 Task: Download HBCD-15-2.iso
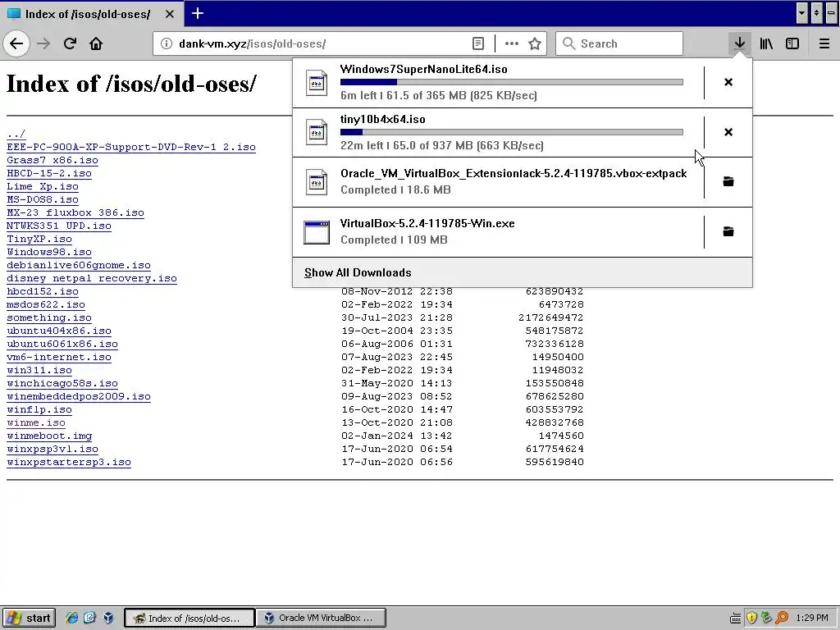click(x=48, y=173)
